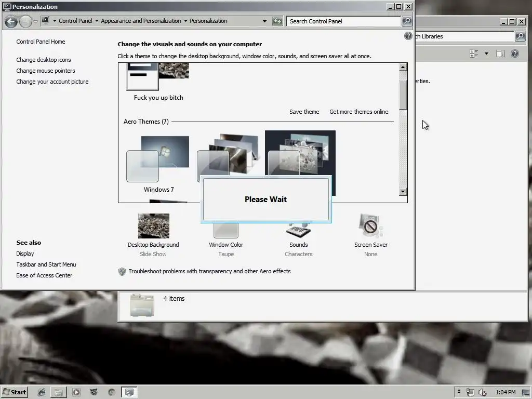The image size is (532, 399).
Task: Open view options dropdown in Libraries window
Action: click(x=486, y=54)
